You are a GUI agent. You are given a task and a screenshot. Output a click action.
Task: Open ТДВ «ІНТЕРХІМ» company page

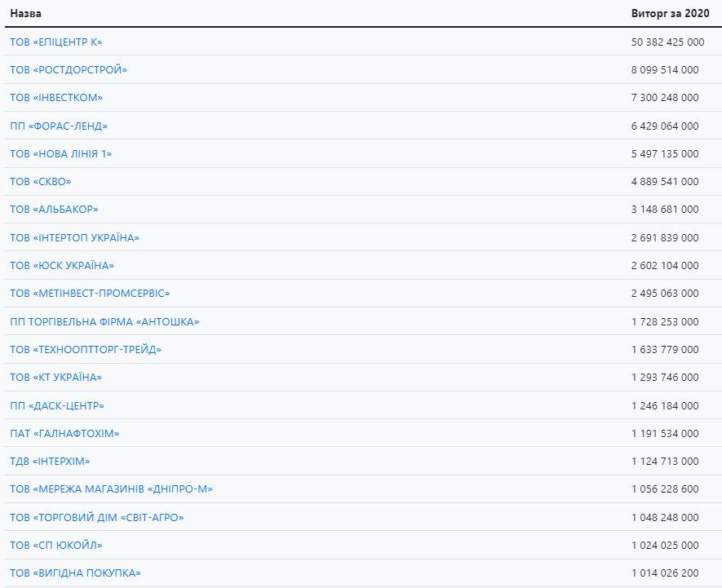click(50, 461)
